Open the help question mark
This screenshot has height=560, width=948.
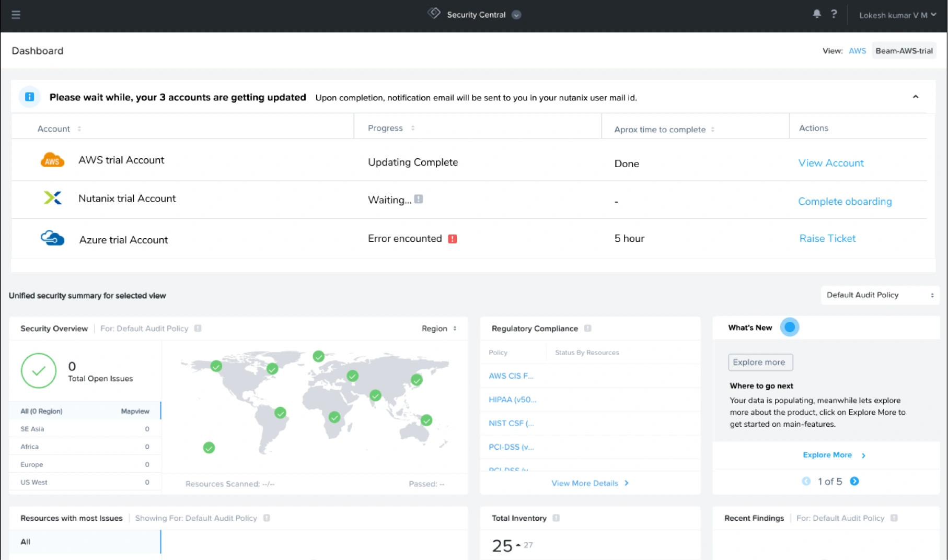pos(834,14)
